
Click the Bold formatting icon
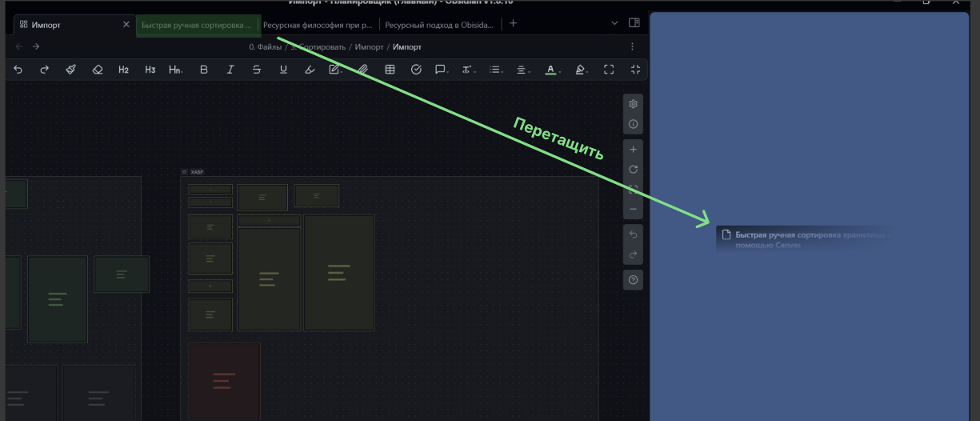(204, 70)
